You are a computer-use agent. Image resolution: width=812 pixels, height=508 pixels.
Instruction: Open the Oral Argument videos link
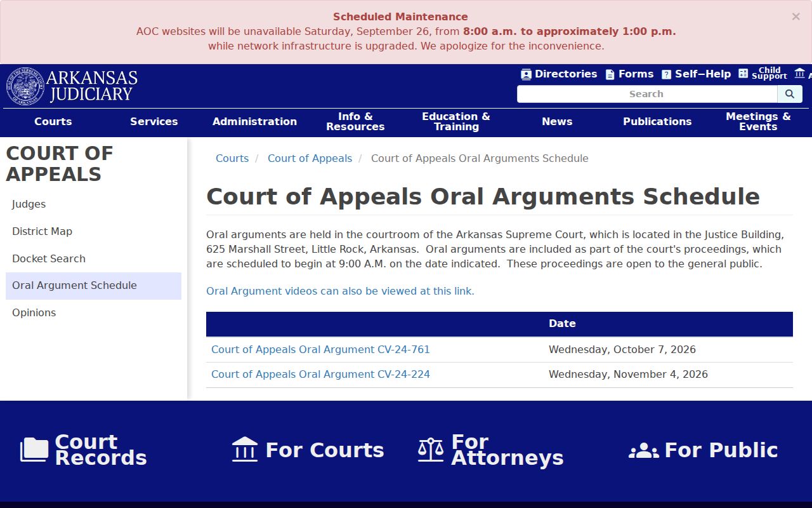[x=340, y=291]
